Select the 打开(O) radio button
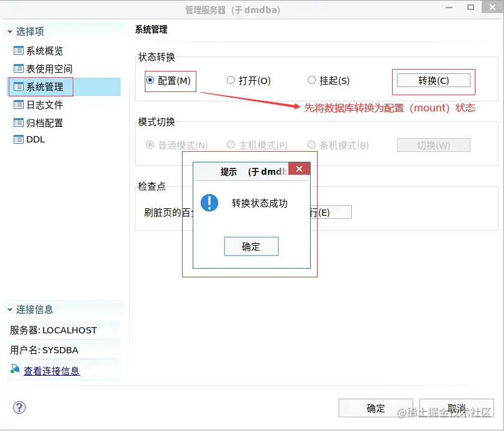Screen dimensions: 504x431 231,80
